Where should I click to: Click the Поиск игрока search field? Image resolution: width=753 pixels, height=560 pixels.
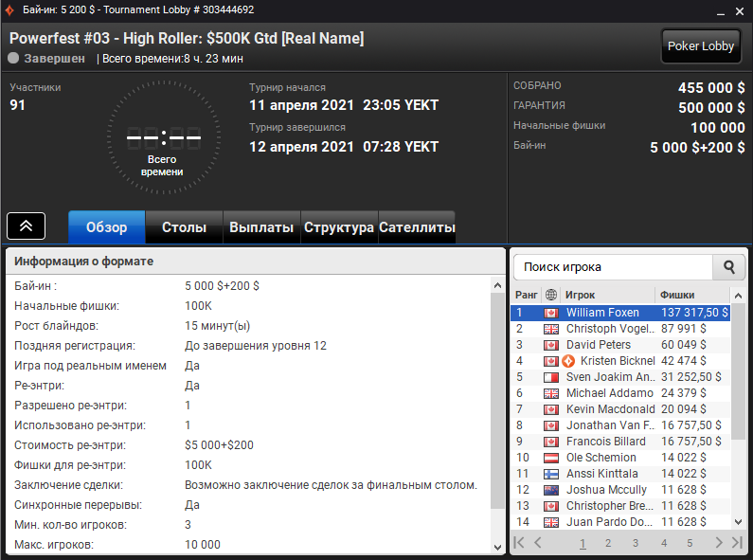click(613, 267)
